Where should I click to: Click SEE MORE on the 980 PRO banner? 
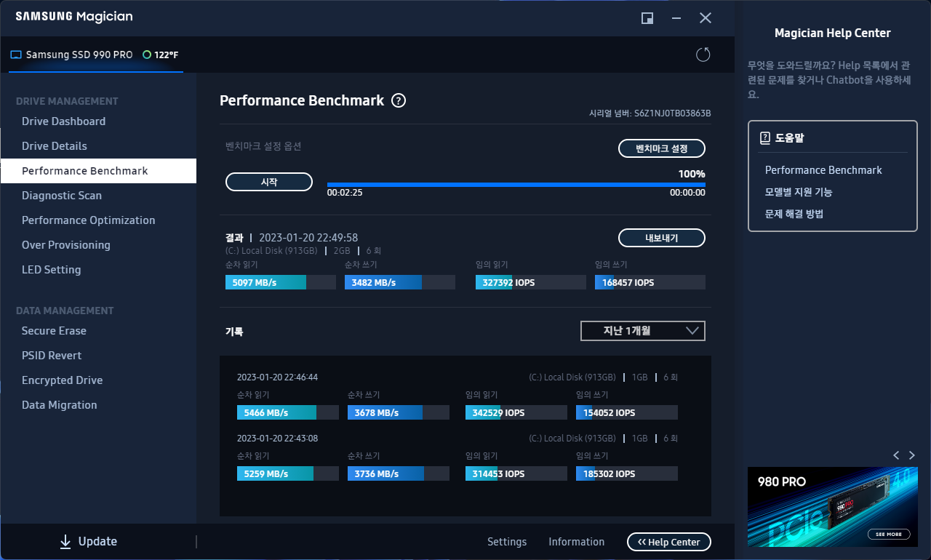click(889, 534)
